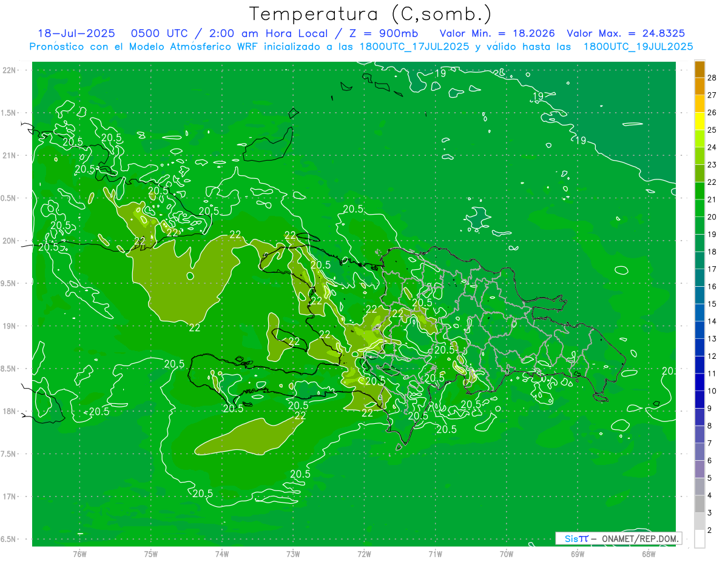Image resolution: width=728 pixels, height=562 pixels.
Task: Click the 'Temperatura (C,somb.)' map title
Action: [370, 15]
